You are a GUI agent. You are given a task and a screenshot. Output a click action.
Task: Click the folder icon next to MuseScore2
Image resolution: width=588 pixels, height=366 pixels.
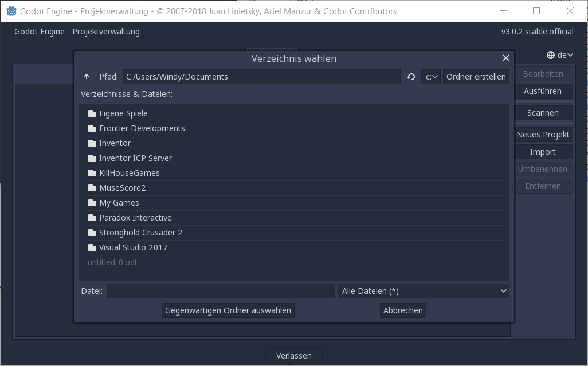click(92, 188)
